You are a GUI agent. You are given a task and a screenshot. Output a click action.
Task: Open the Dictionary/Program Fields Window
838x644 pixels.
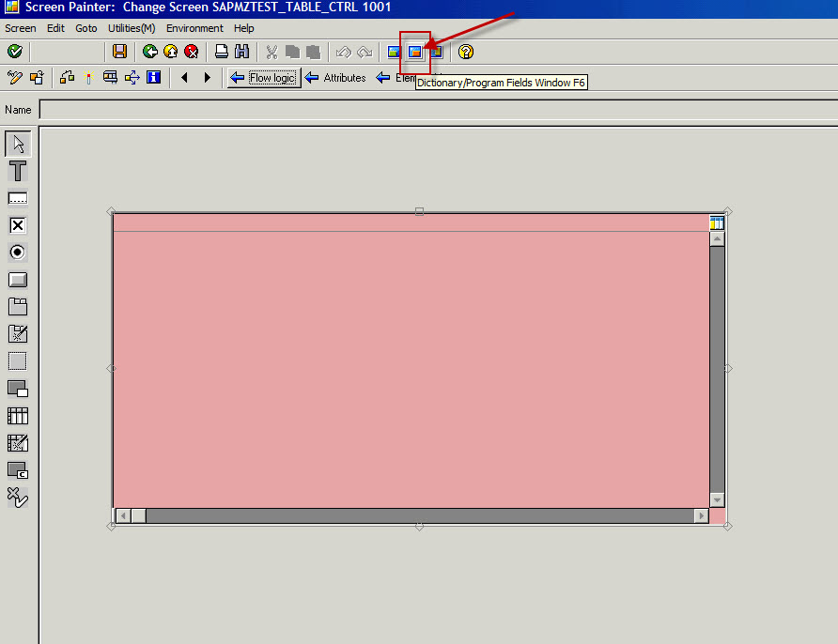tap(414, 52)
